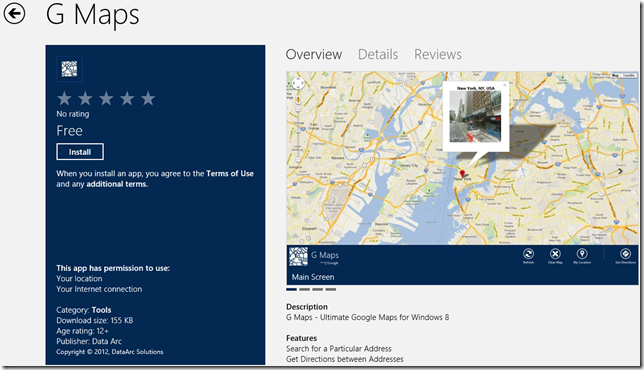644x370 pixels.
Task: Click 'Search for a Particular Address' feature
Action: click(x=339, y=349)
